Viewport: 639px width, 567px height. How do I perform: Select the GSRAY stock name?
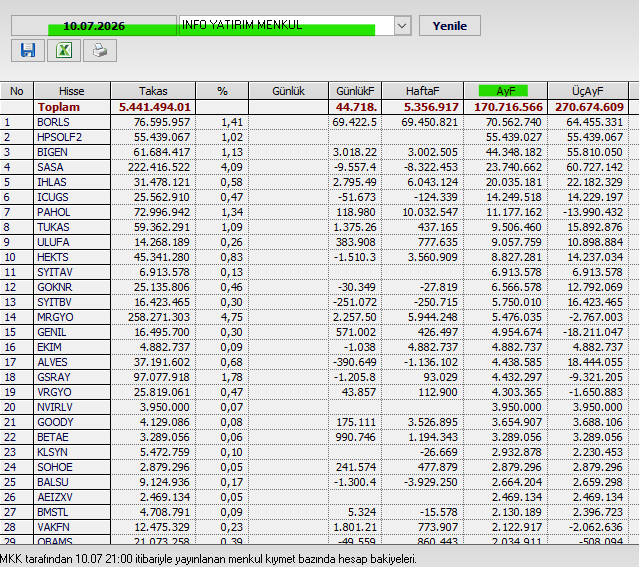point(54,377)
